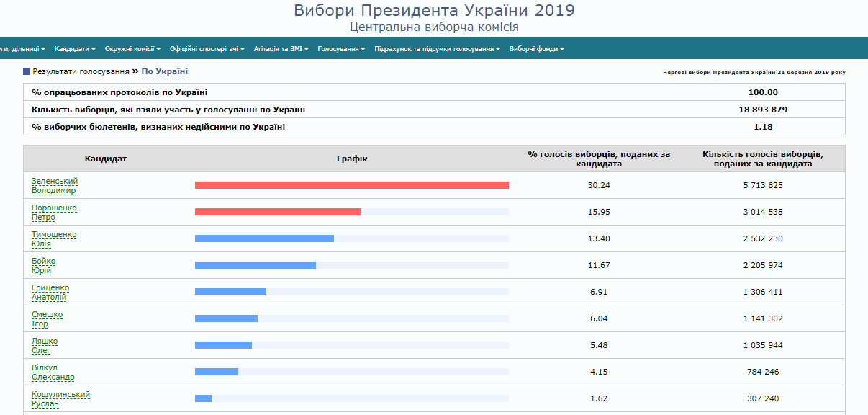Open Кошулинський Руслан candidate page

pos(60,399)
